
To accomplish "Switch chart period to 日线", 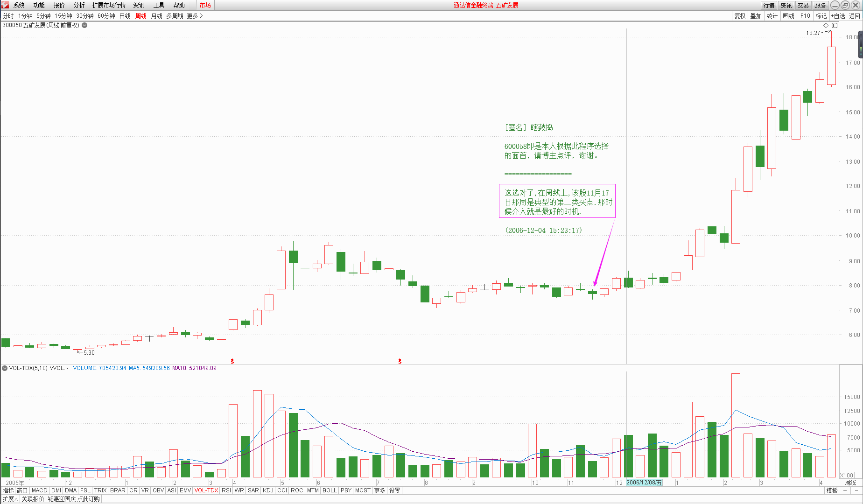I will point(125,16).
